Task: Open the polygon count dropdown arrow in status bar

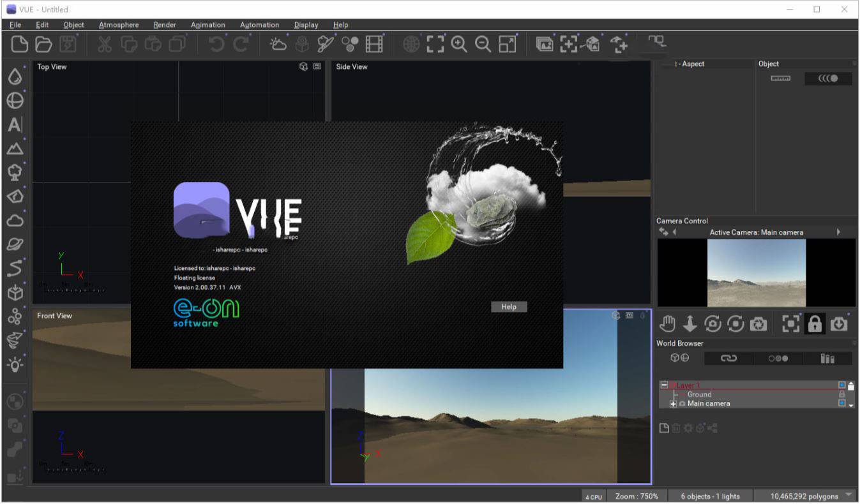Action: [849, 495]
